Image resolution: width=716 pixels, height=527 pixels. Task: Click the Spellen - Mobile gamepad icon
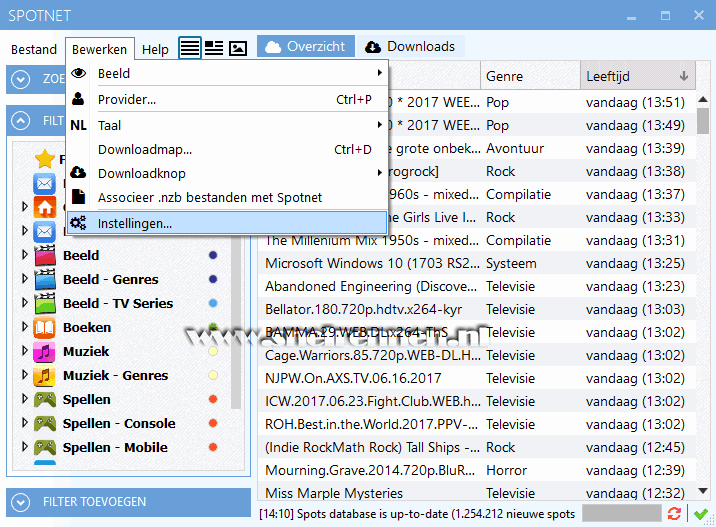tap(45, 448)
